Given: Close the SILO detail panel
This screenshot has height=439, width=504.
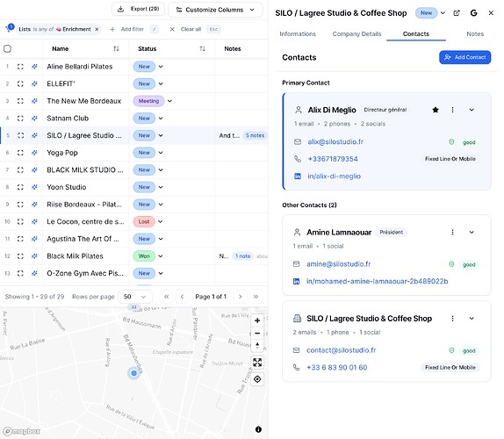Looking at the screenshot, I should click(x=491, y=13).
